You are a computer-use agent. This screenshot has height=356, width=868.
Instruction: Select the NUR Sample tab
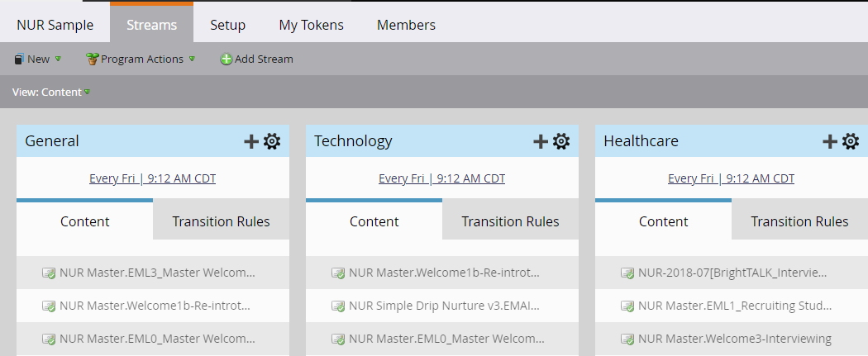[55, 26]
